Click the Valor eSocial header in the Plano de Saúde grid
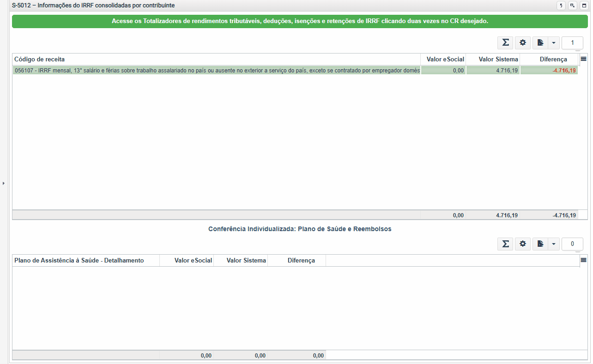The image size is (593, 364). (x=187, y=261)
